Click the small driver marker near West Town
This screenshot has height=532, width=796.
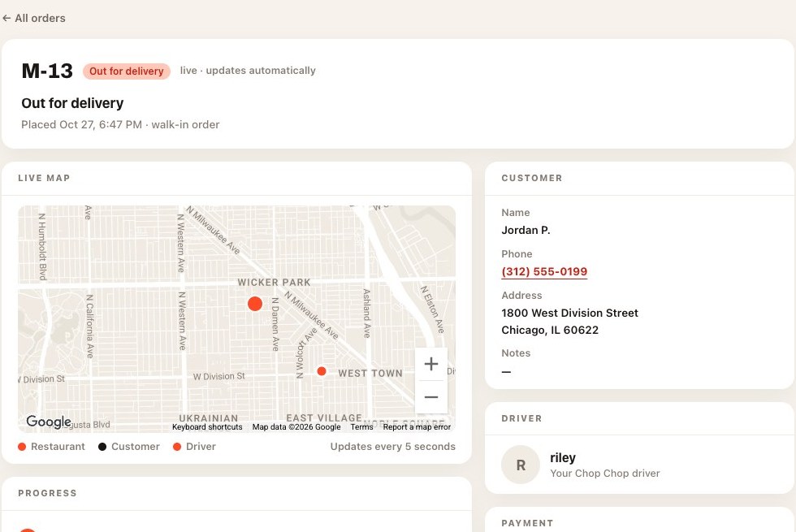click(x=322, y=371)
